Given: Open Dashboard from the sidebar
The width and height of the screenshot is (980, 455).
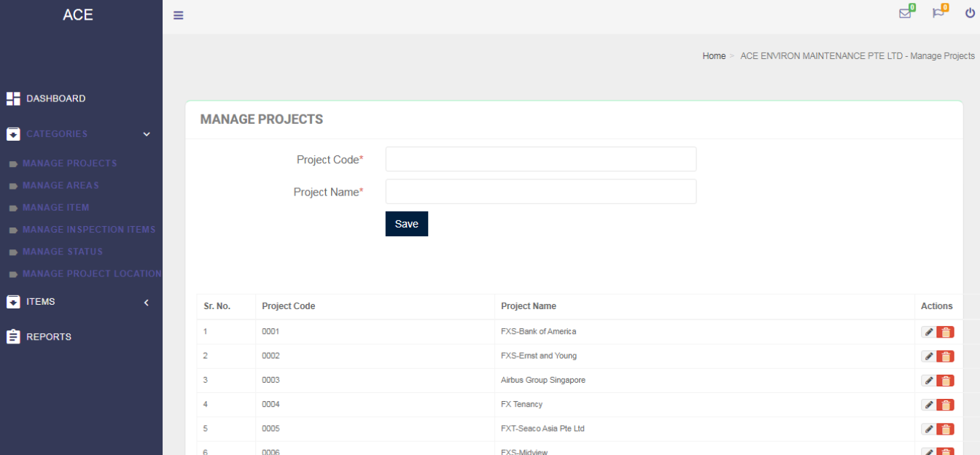Looking at the screenshot, I should coord(55,98).
